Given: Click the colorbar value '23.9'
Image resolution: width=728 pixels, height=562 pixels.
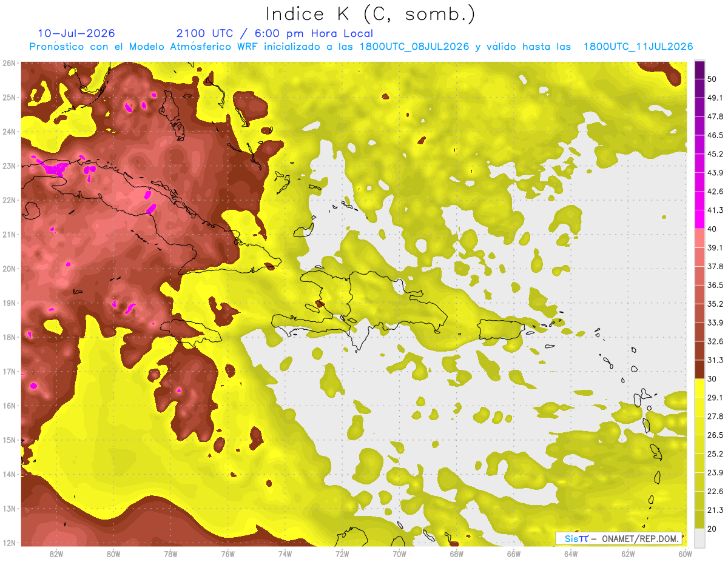Looking at the screenshot, I should coord(715,473).
